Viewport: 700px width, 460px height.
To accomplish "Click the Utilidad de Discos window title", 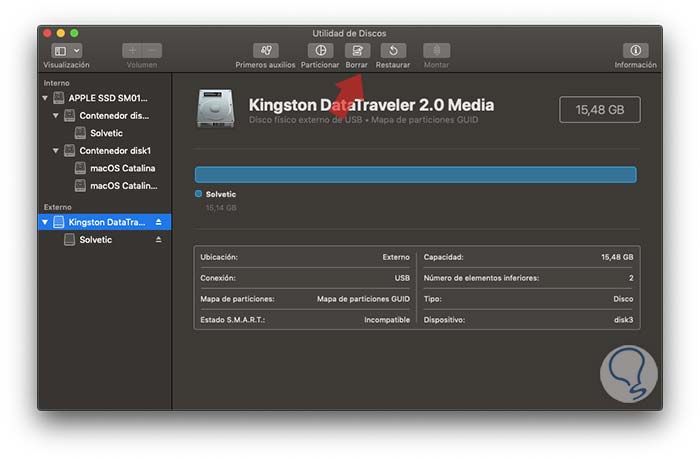I will pos(349,33).
